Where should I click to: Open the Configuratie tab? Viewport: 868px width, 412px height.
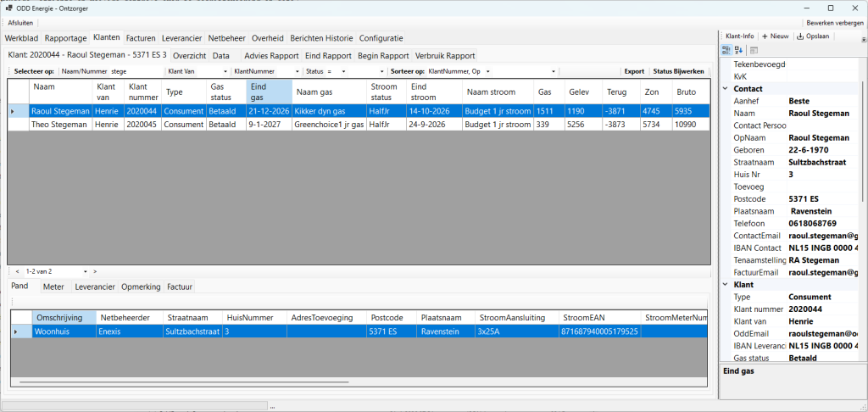pyautogui.click(x=381, y=38)
